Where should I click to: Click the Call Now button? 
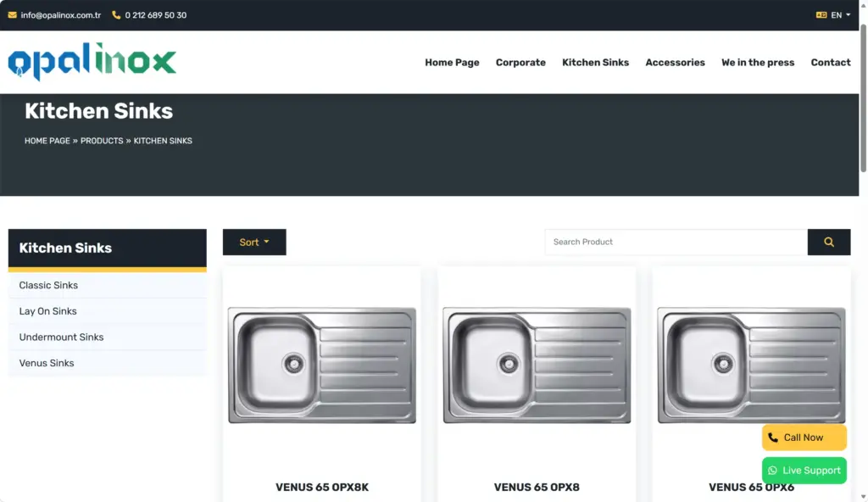coord(804,438)
